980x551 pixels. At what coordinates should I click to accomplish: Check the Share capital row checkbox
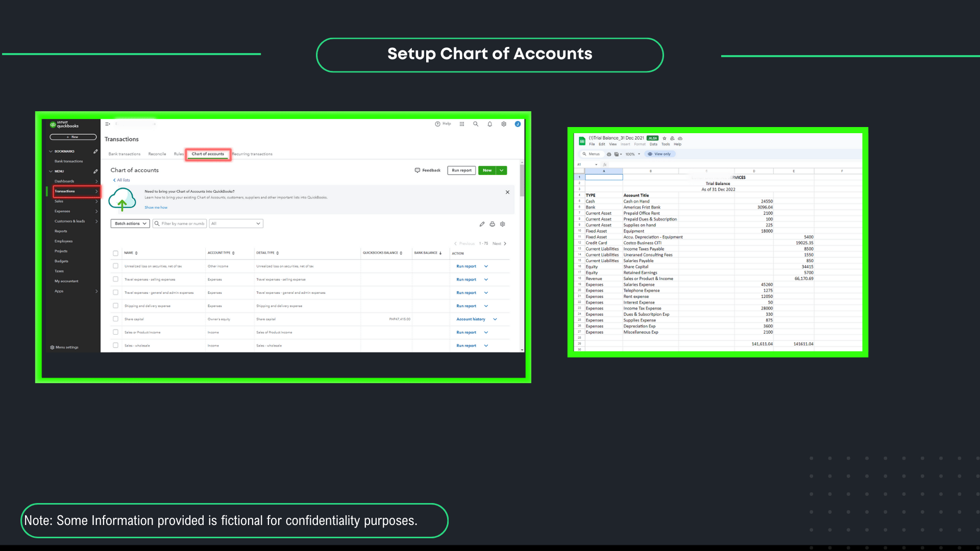(x=115, y=319)
